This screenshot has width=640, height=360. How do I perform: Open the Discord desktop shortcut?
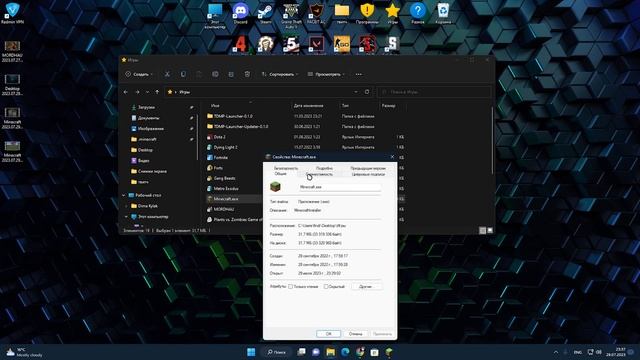tap(240, 13)
